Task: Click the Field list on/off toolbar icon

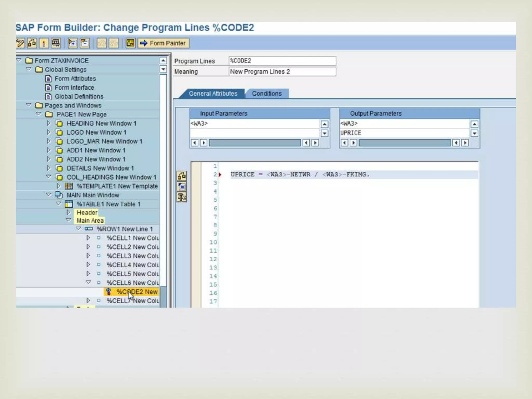Action: click(x=130, y=43)
